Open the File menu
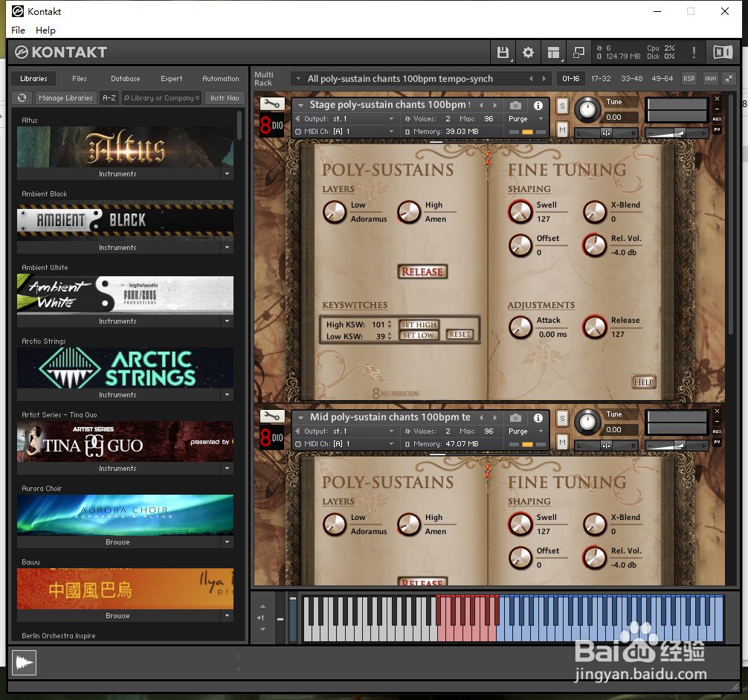748x700 pixels. (x=18, y=30)
